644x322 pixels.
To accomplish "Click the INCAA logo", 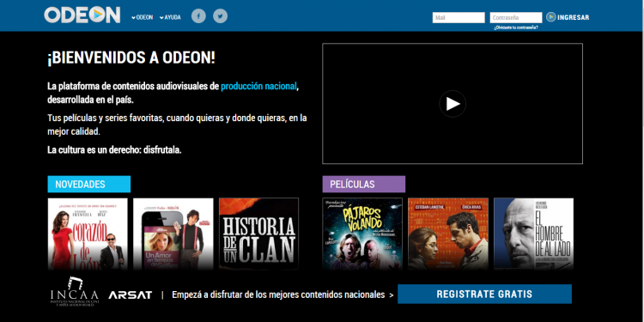I will click(75, 292).
